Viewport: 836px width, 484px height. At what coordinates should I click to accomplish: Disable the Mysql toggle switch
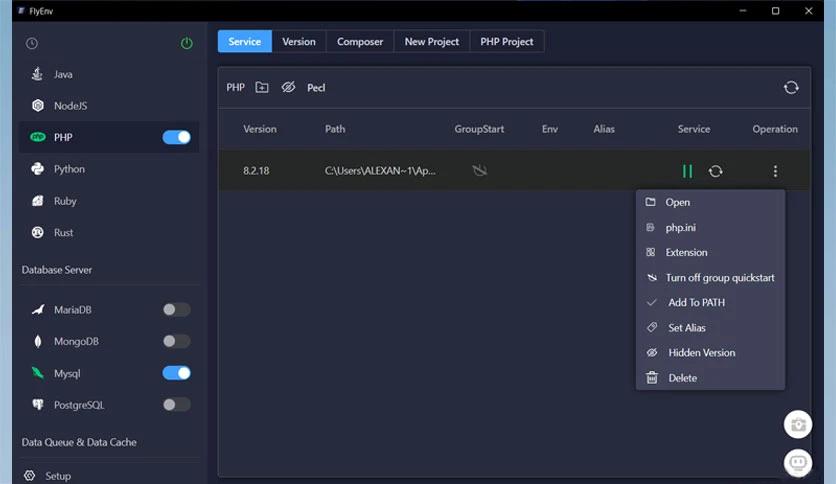[x=176, y=373]
